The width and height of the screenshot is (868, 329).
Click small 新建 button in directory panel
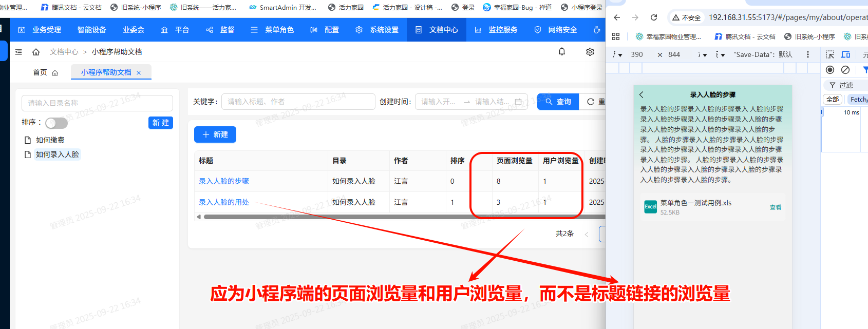coord(161,123)
